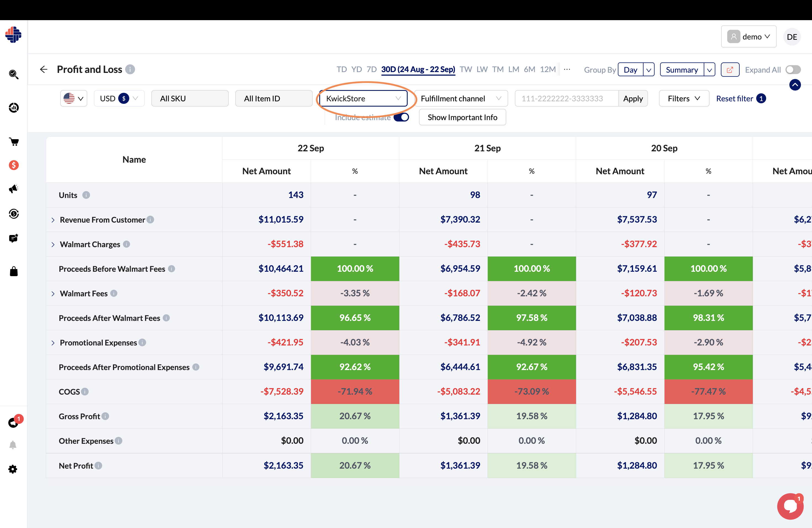This screenshot has height=528, width=812.
Task: Expand the Revenue From Customer row
Action: pyautogui.click(x=53, y=220)
